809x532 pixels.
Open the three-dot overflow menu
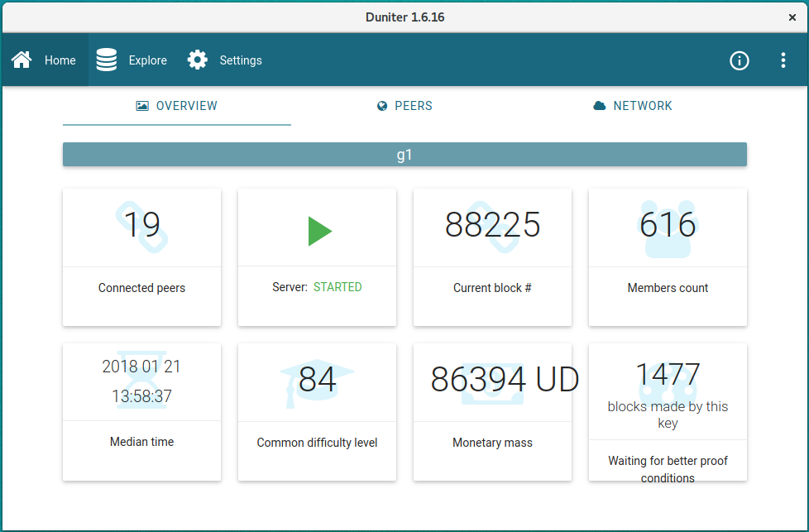[x=783, y=60]
